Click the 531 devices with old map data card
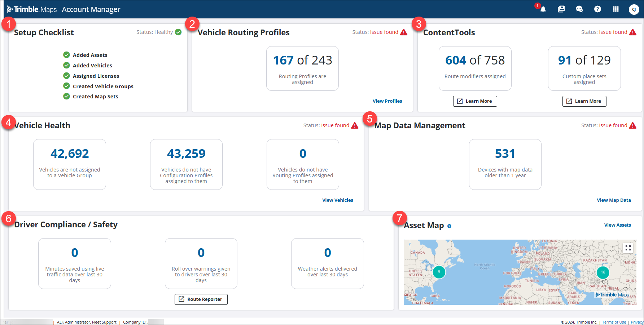This screenshot has height=325, width=644. [505, 164]
